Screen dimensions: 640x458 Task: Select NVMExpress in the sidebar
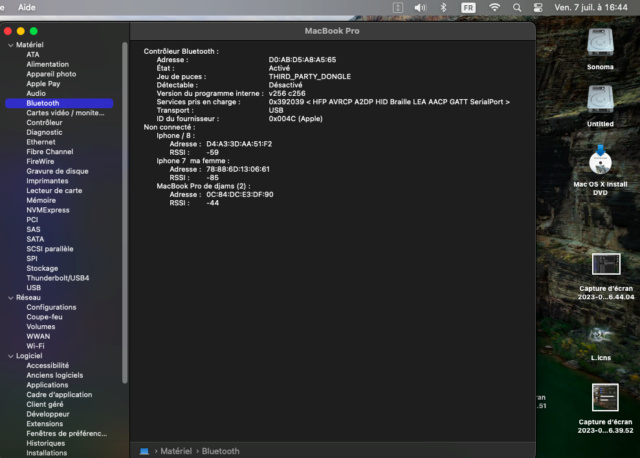click(x=48, y=210)
